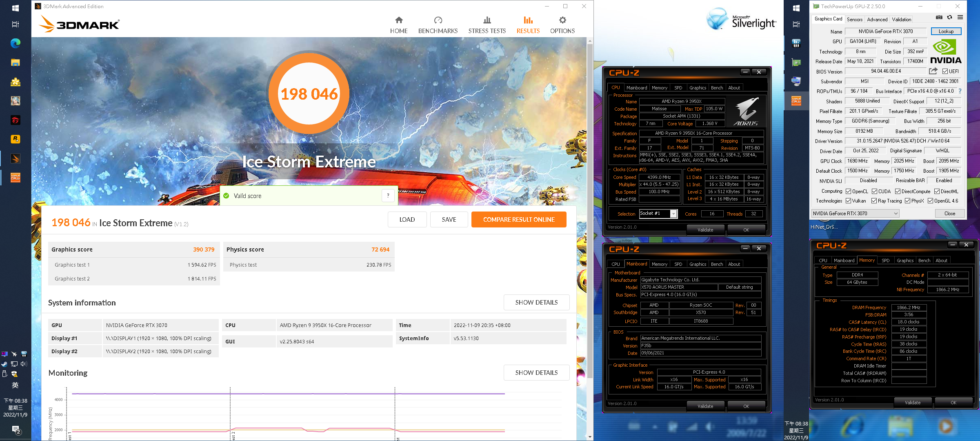Open the GPU-Z hamburger menu
980x441 pixels.
point(960,18)
